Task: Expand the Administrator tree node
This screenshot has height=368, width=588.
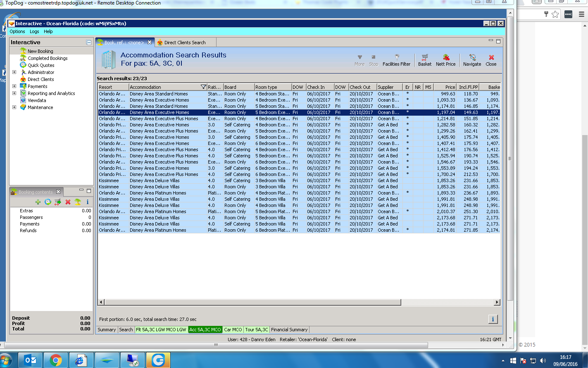Action: pos(14,72)
